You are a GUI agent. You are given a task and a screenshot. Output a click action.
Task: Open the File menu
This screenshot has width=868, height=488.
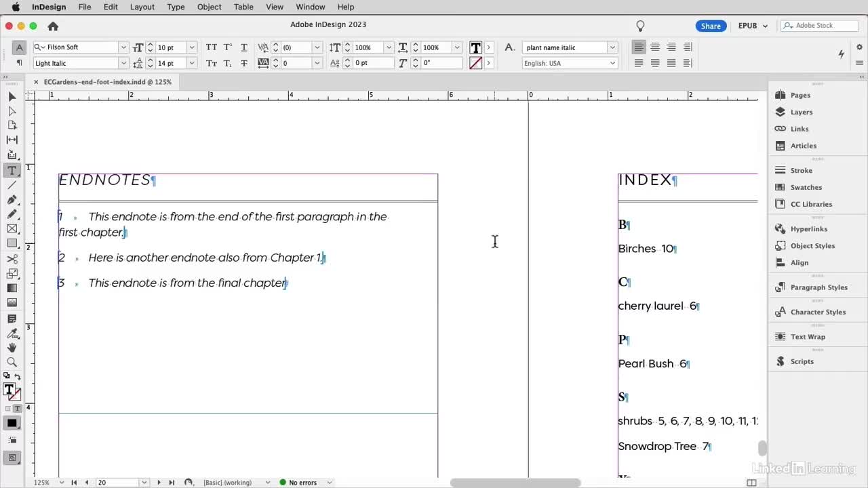click(x=85, y=7)
